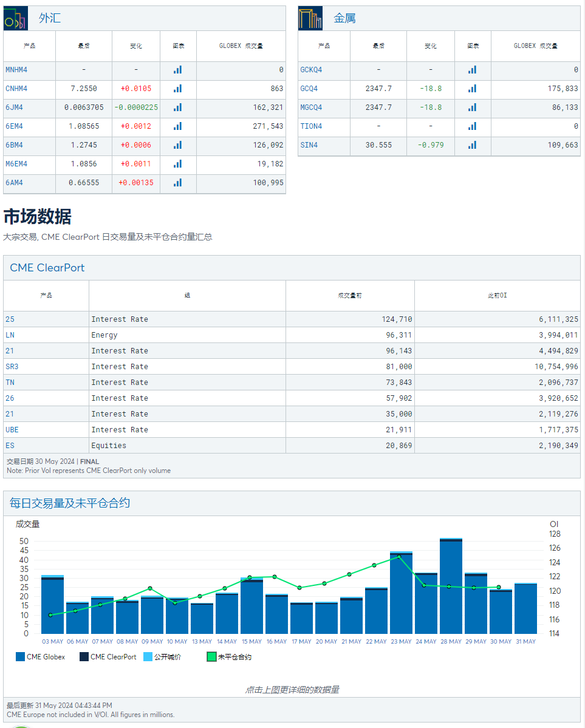Viewport: 585px width, 728px height.
Task: Open CNHM4 product link
Action: click(x=16, y=89)
